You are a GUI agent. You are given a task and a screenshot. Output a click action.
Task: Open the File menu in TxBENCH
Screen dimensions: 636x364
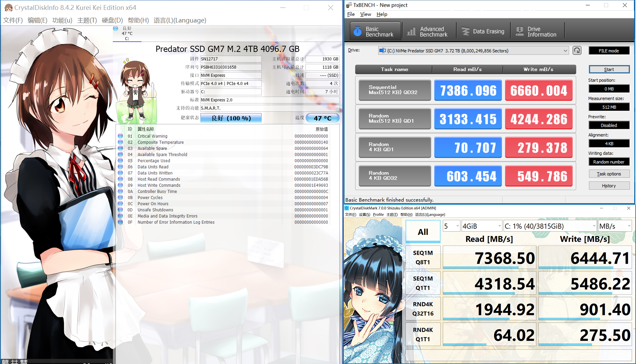point(351,14)
